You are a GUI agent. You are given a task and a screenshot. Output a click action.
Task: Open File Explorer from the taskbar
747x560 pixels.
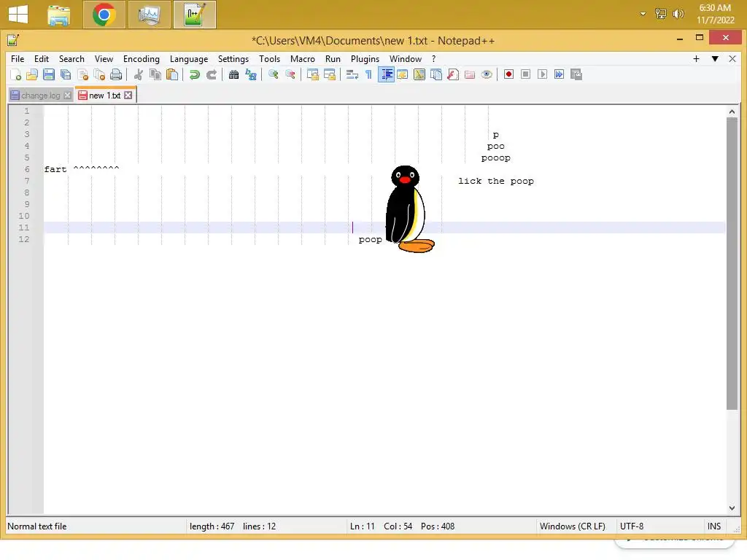point(59,15)
